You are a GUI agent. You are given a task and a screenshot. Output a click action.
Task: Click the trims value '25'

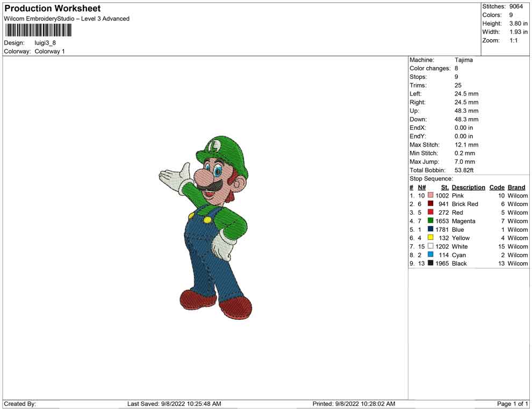458,85
